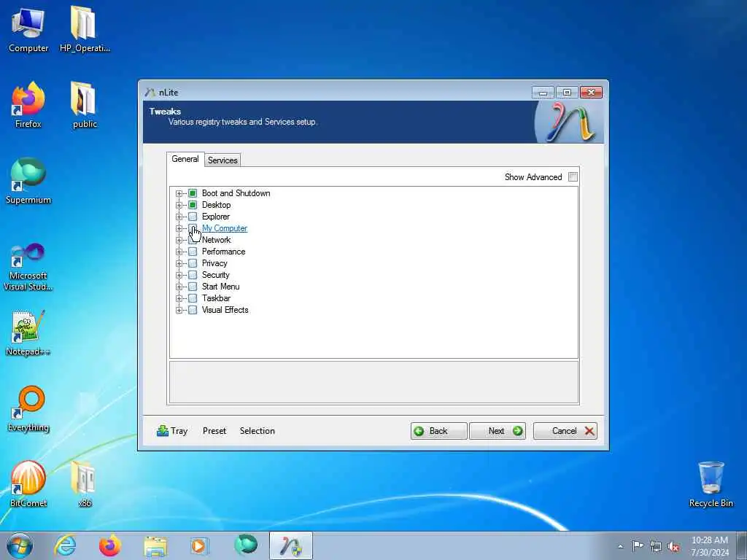The image size is (747, 560).
Task: Toggle the Desktop checkbox
Action: [193, 205]
